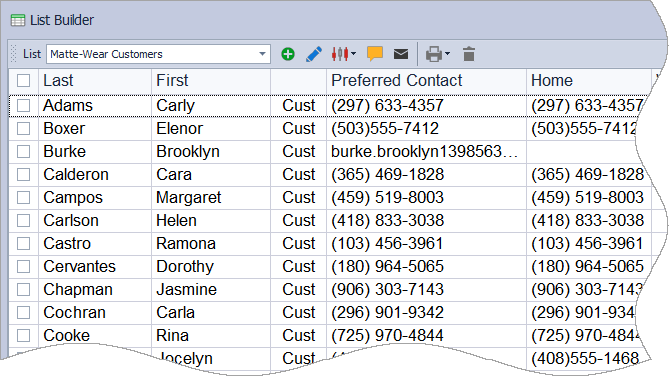Check the box for Adams Carly

point(23,105)
